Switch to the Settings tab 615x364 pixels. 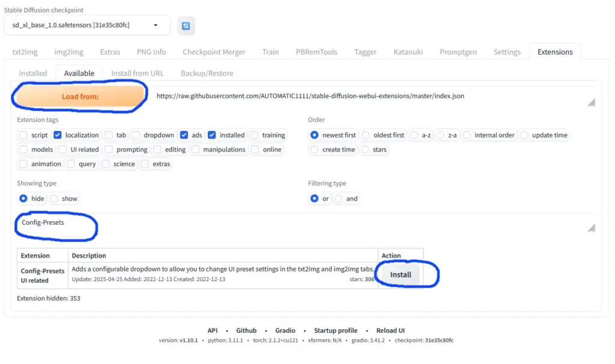click(x=506, y=52)
